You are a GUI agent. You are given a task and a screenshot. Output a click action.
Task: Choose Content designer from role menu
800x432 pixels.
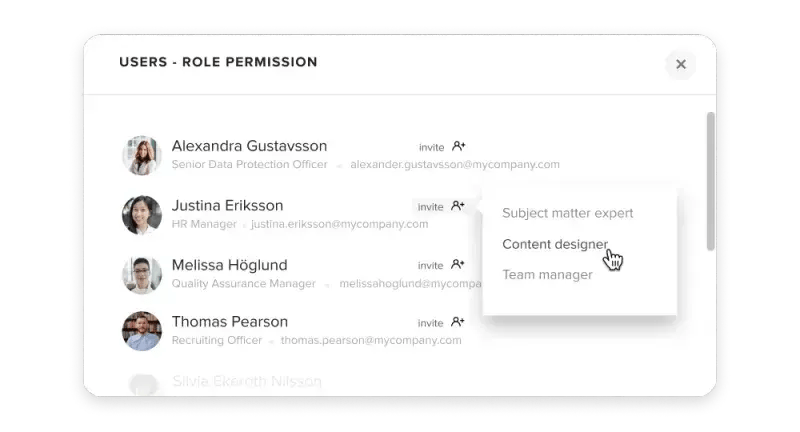(x=555, y=244)
